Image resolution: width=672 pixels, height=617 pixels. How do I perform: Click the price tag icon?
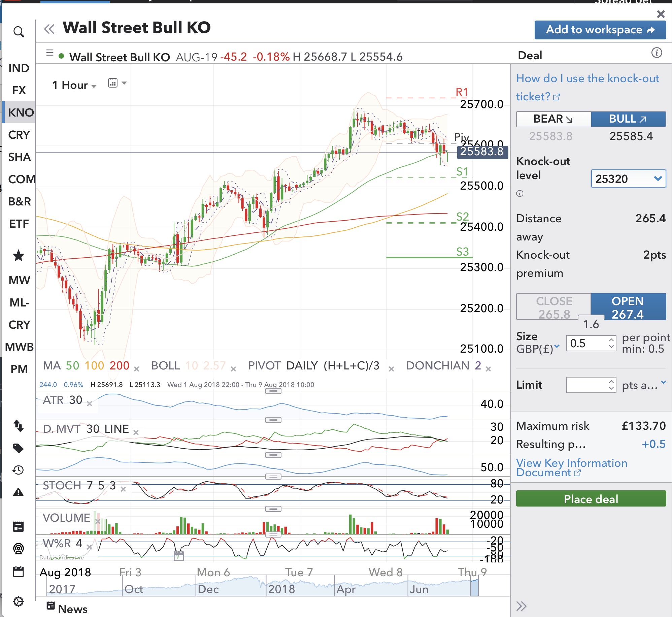click(x=18, y=448)
